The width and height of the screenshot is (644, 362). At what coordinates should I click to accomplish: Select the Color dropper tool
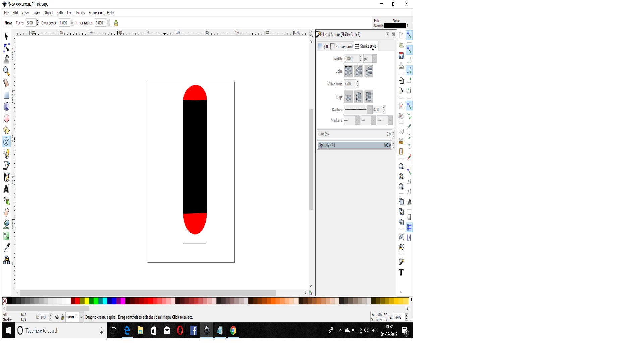(x=6, y=248)
